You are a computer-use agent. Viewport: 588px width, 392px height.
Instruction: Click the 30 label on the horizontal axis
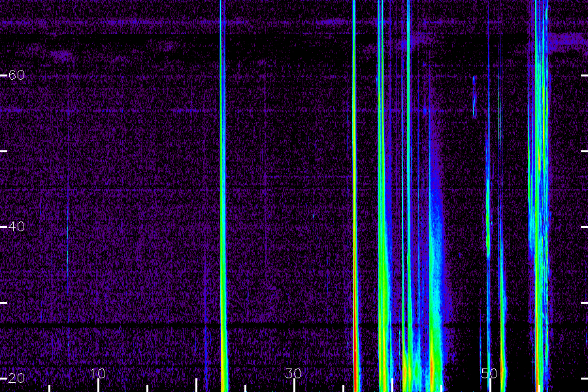tap(293, 373)
